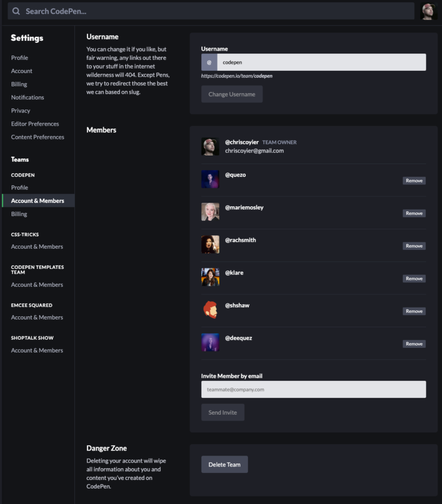Select @rachsmith's profile thumbnail
The width and height of the screenshot is (442, 504).
pyautogui.click(x=210, y=245)
